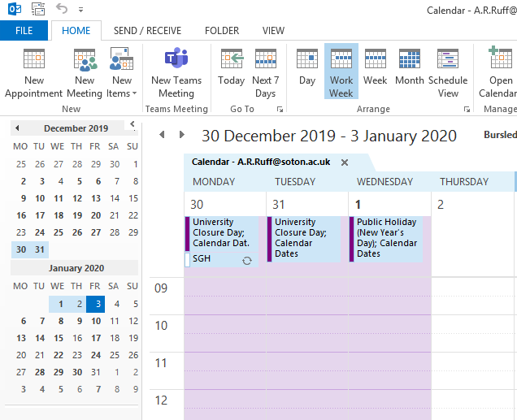Collapse the folder pane with the arrow
The image size is (517, 420).
133,125
